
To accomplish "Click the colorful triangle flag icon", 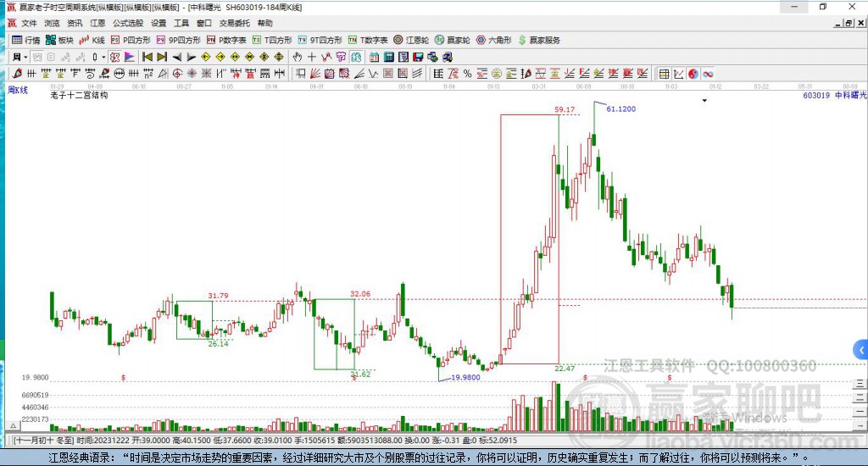I will [130, 57].
